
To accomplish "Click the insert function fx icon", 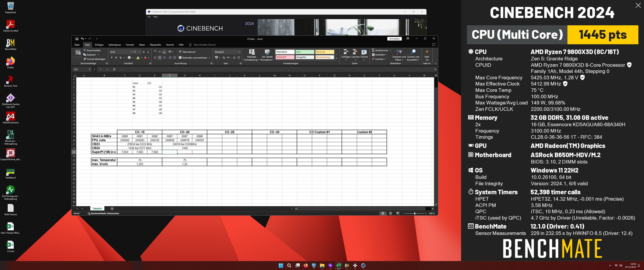I will coord(114,69).
